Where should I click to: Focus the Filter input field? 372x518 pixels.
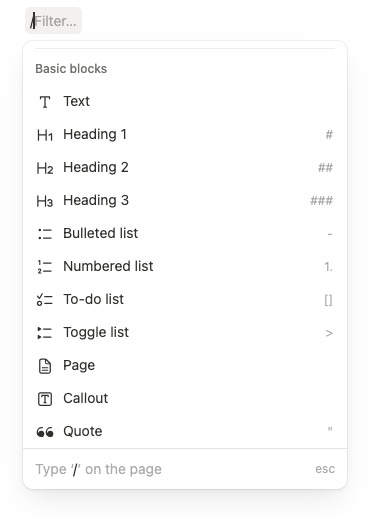[53, 21]
